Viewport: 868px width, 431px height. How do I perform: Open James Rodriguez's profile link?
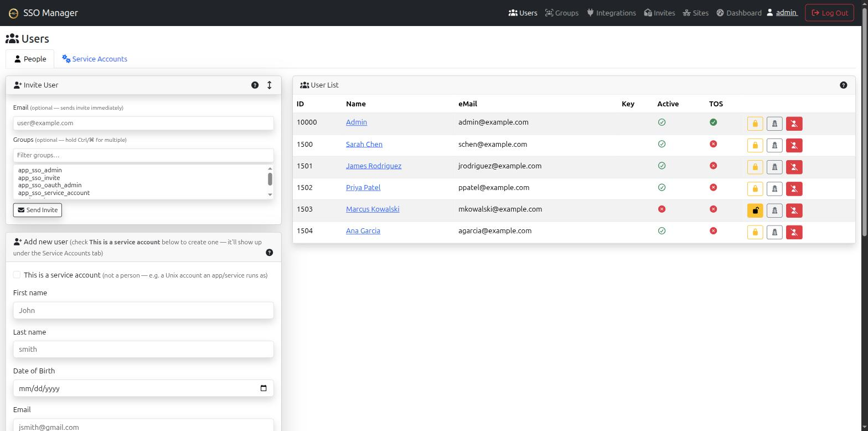click(x=374, y=166)
